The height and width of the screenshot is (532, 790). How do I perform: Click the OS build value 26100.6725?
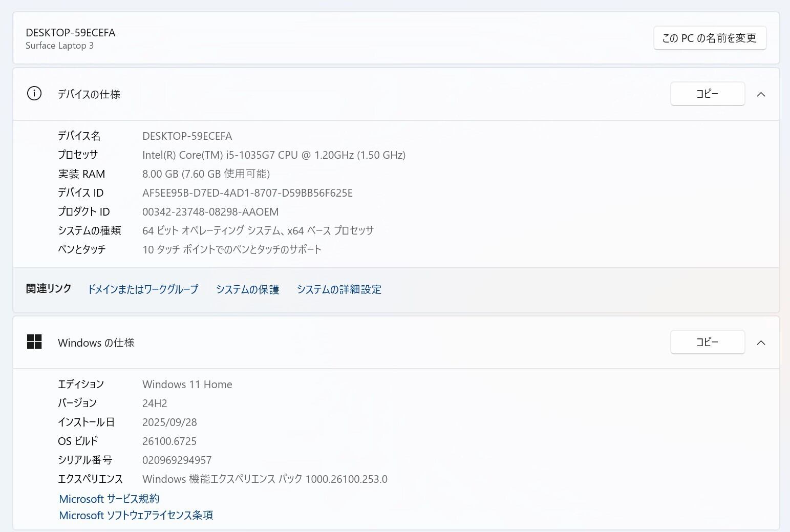coord(169,441)
